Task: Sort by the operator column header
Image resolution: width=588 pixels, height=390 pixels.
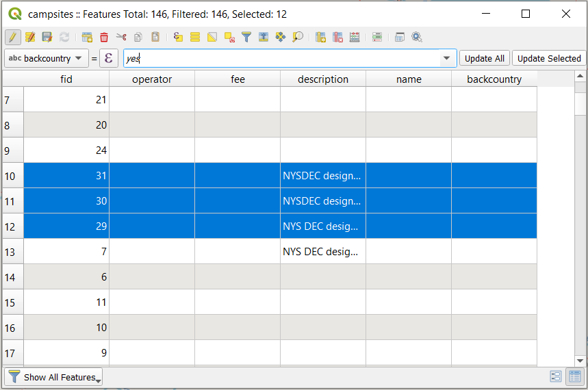Action: 152,79
